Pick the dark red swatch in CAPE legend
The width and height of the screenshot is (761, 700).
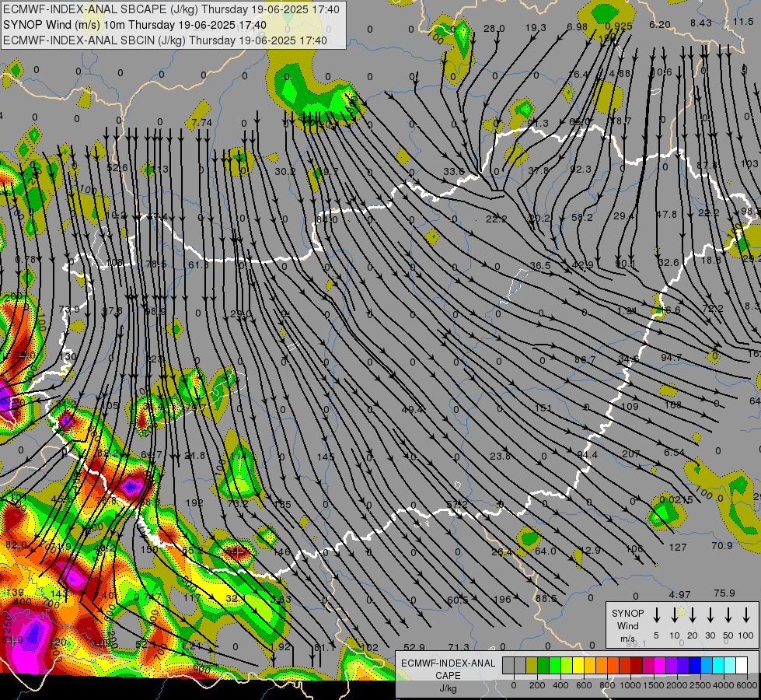[637, 666]
